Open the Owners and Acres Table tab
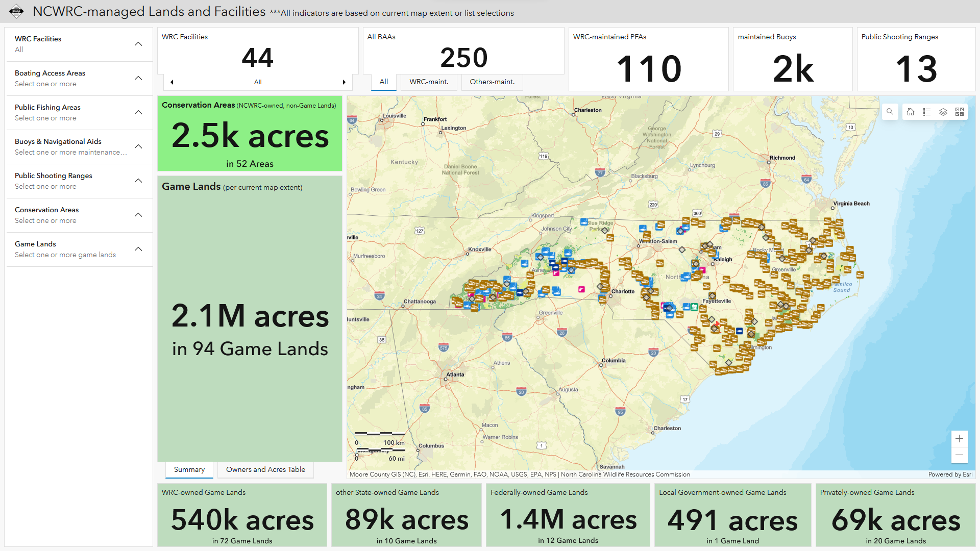The image size is (980, 551). pos(266,469)
